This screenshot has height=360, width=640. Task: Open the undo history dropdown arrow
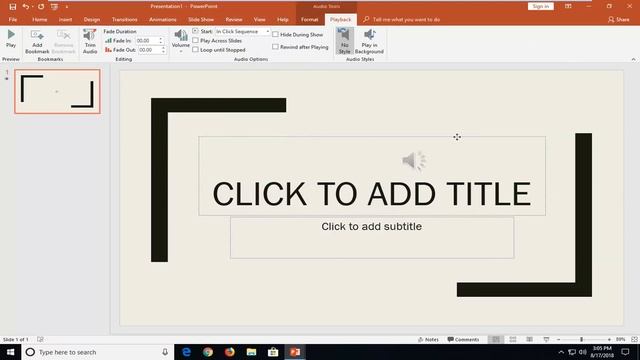tap(32, 7)
